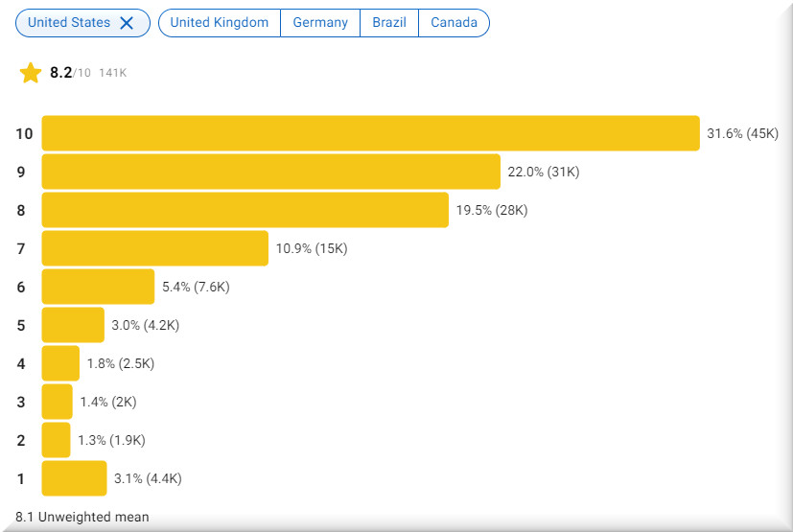Screen dimensions: 793x532
Task: Click the 8.2 overall rating score
Action: click(61, 73)
